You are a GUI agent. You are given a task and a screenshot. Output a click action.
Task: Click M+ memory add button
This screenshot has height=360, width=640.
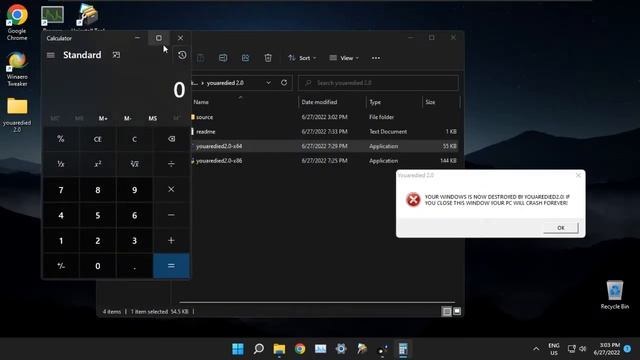(103, 118)
